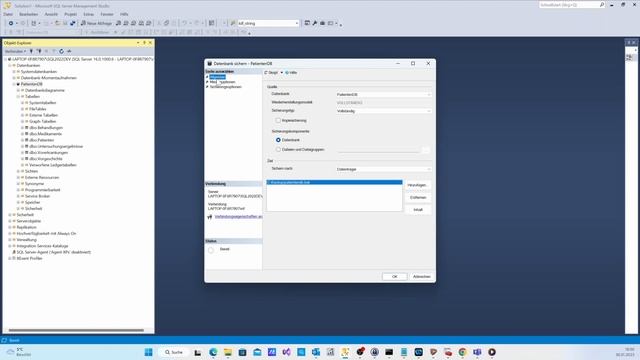Click the Entfernen button
The width and height of the screenshot is (640, 360).
point(418,198)
